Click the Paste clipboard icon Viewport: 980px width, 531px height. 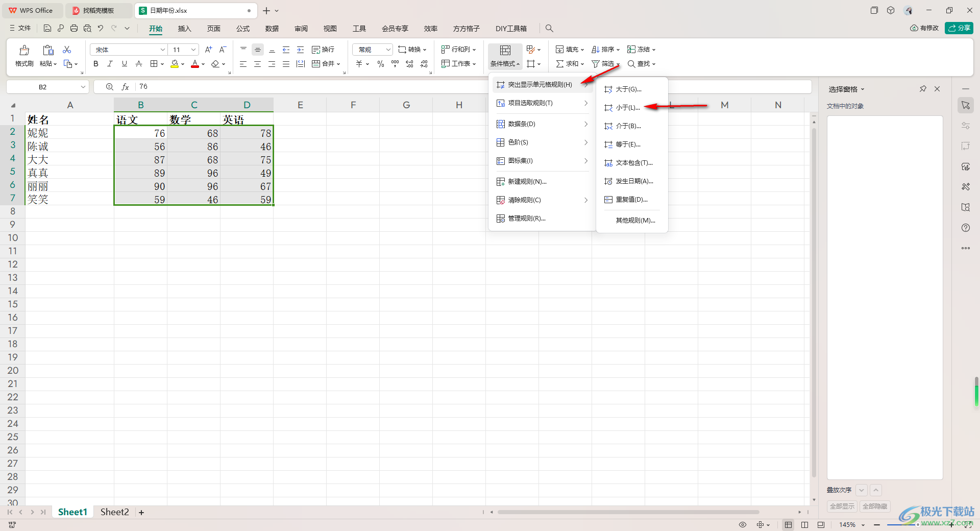(48, 50)
